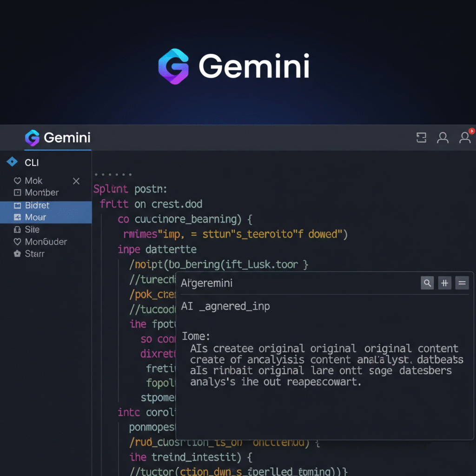
Task: Click the ponmopes code line
Action: pos(152,428)
